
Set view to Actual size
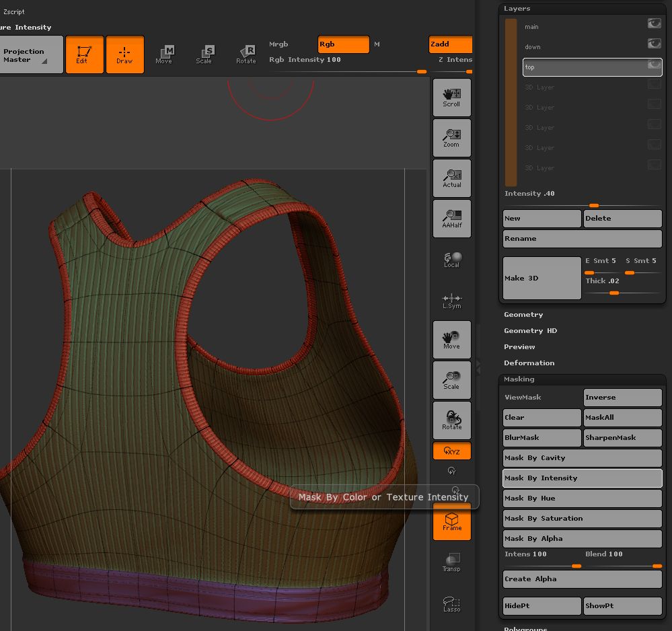(x=451, y=178)
